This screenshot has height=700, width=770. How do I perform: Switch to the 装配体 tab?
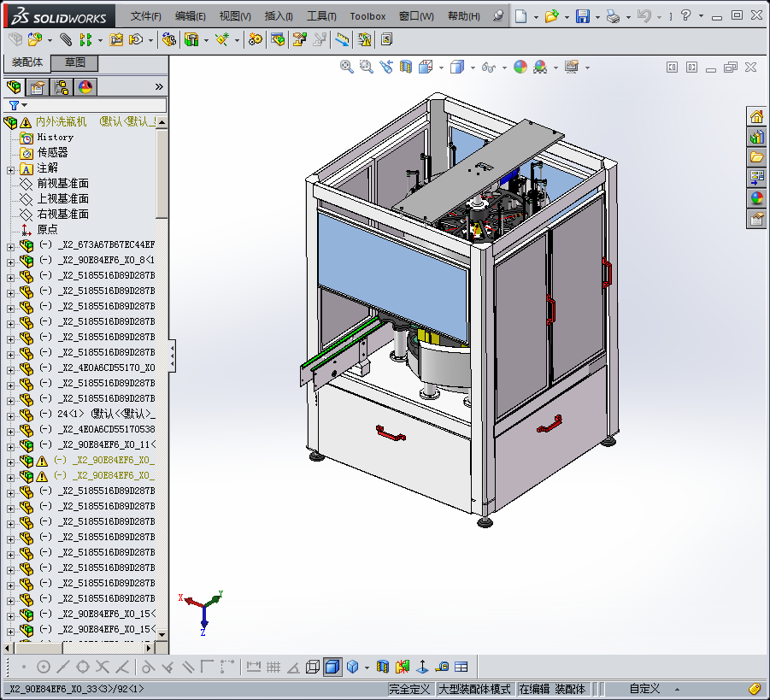[27, 62]
